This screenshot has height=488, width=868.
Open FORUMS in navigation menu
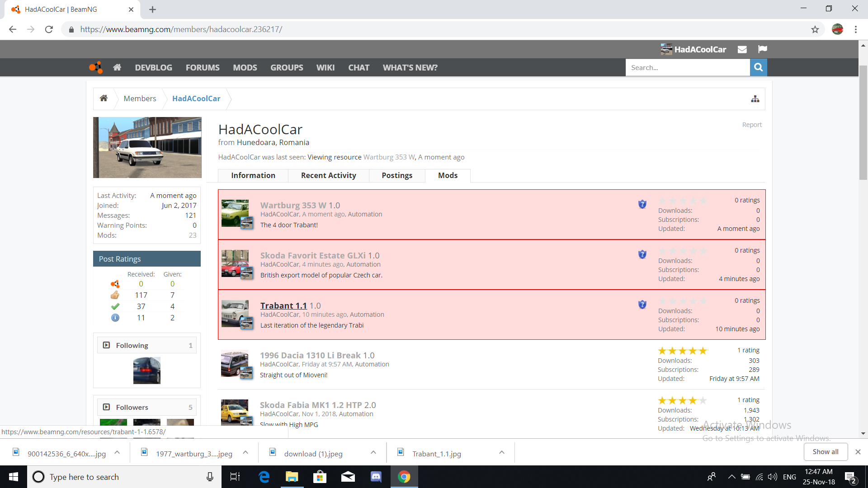pos(203,67)
